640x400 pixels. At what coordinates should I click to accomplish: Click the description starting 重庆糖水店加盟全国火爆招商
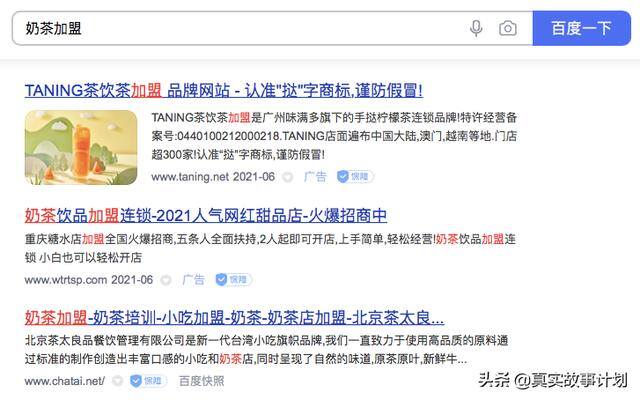pos(270,248)
